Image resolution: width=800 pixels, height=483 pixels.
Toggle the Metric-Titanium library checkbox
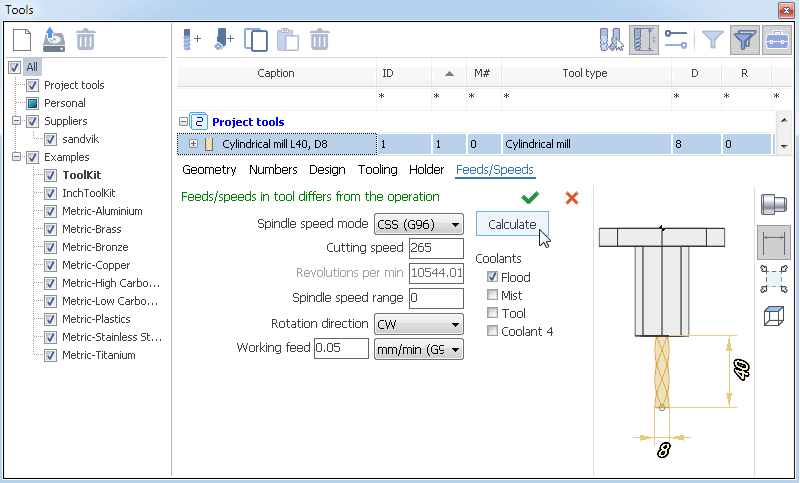click(50, 355)
